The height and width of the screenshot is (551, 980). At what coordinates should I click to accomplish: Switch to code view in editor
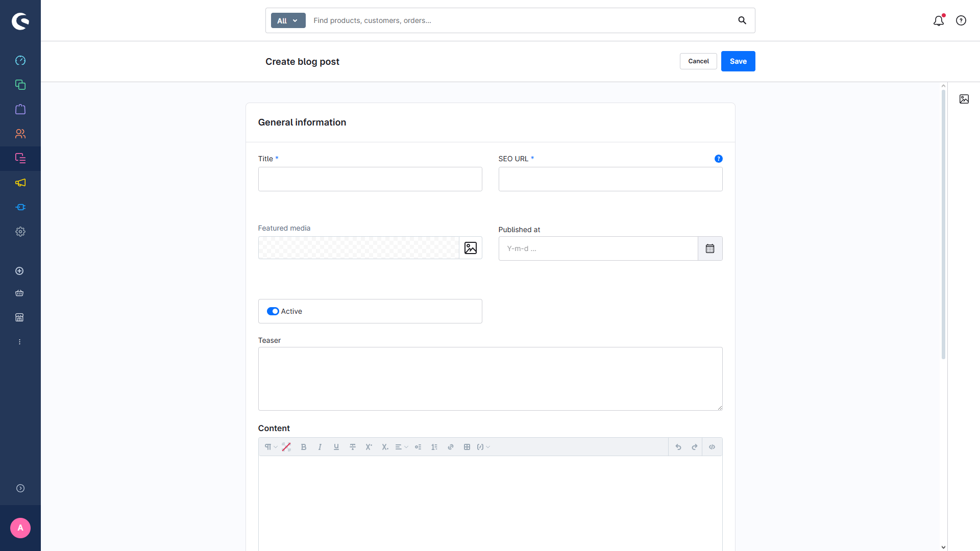(712, 447)
